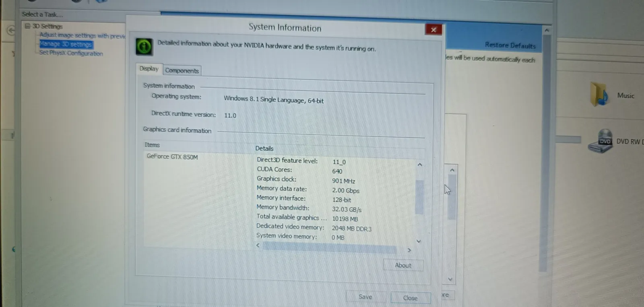
Task: Click the System video memory 0 MB row
Action: 300,237
